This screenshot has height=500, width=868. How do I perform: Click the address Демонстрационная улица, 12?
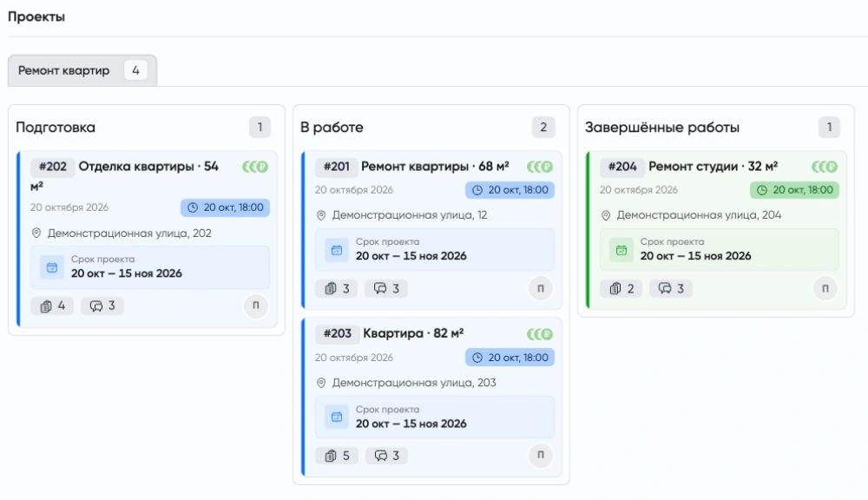coord(410,214)
